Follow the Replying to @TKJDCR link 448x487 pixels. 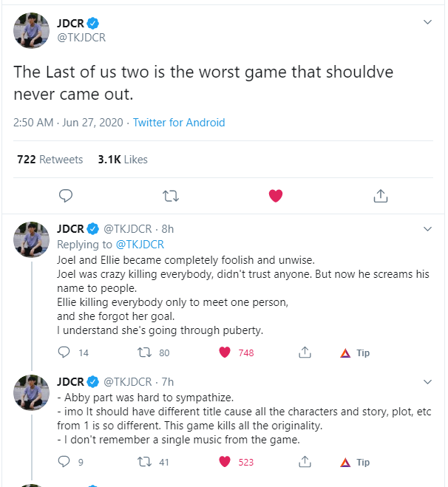click(140, 245)
